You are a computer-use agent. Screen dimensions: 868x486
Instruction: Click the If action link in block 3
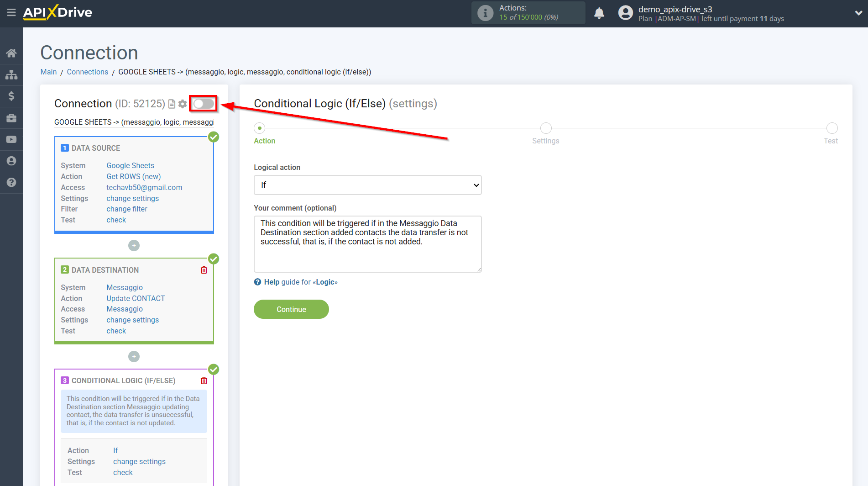(115, 450)
